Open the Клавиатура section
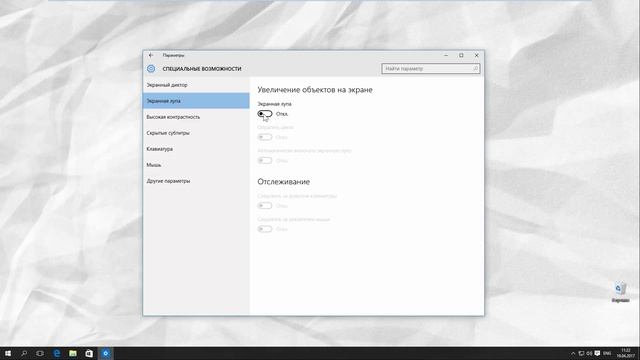 (x=196, y=149)
